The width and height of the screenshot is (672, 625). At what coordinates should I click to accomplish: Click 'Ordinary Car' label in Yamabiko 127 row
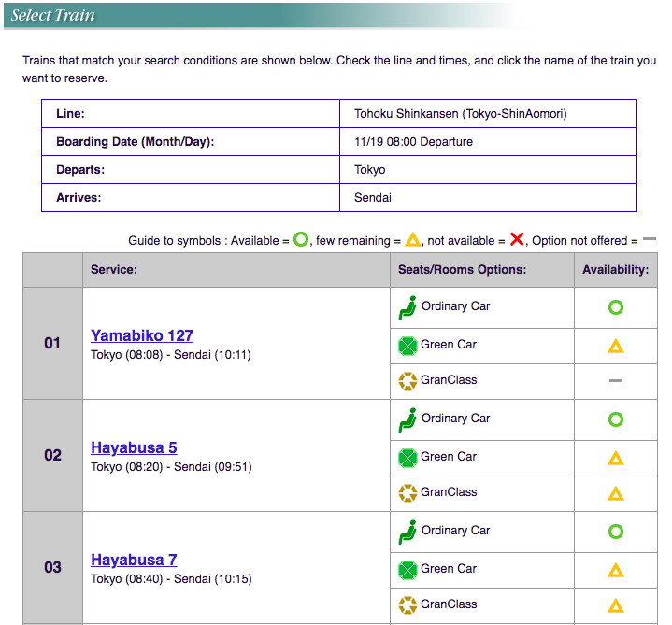point(455,306)
